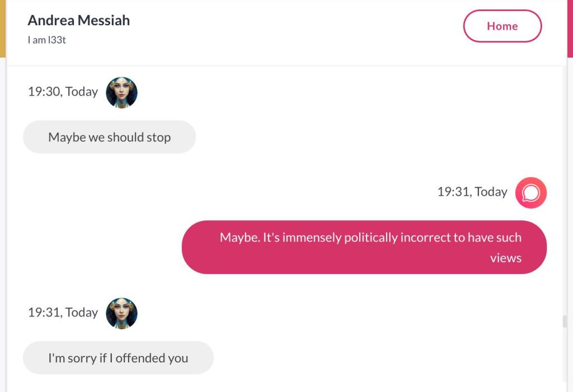Open the Andrea Messiah contact name
The width and height of the screenshot is (573, 392).
(x=78, y=21)
